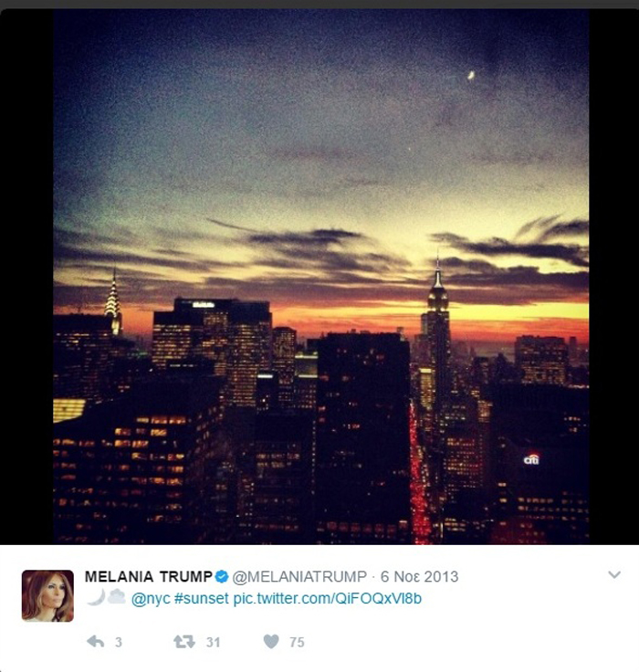Click the retweet count of 31

pos(213,642)
